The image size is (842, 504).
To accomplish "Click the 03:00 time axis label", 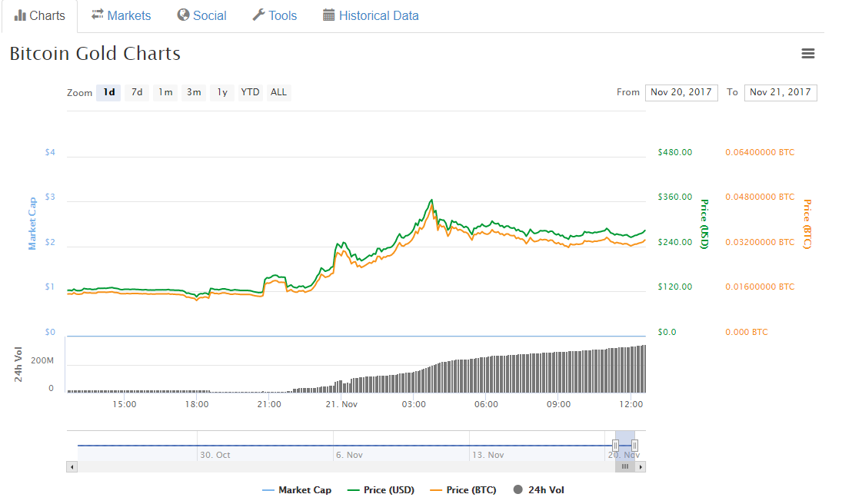I will coord(414,404).
